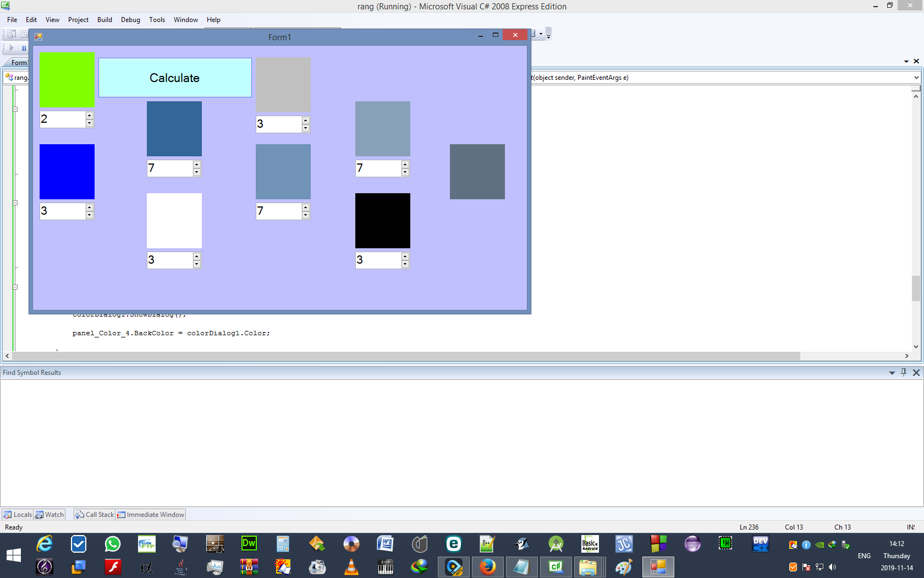Open the Windows Start button

pyautogui.click(x=13, y=555)
